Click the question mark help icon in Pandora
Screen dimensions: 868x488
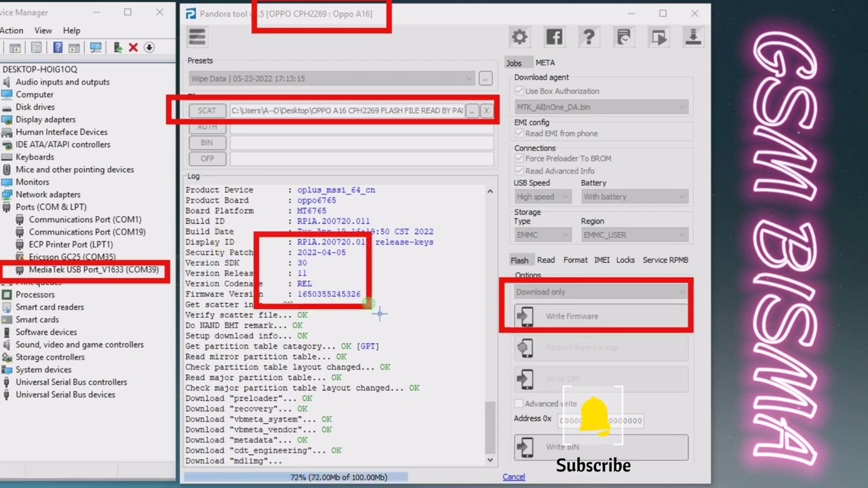tap(589, 37)
